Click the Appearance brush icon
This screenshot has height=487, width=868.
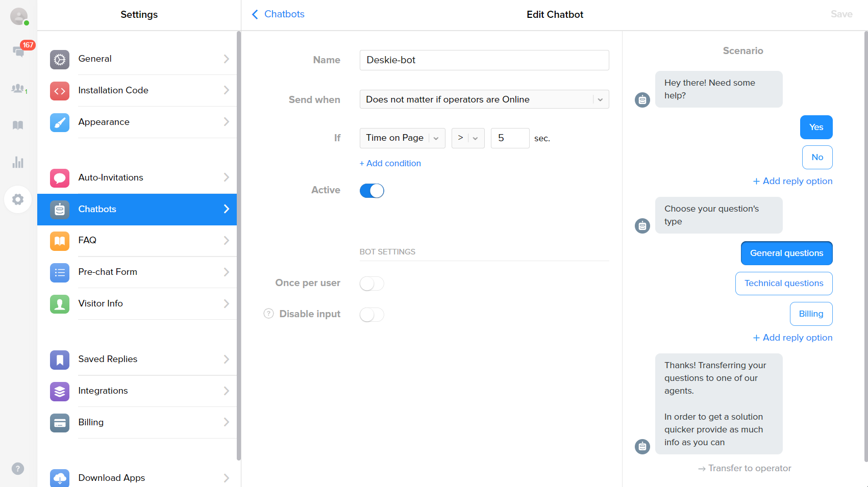click(x=60, y=123)
